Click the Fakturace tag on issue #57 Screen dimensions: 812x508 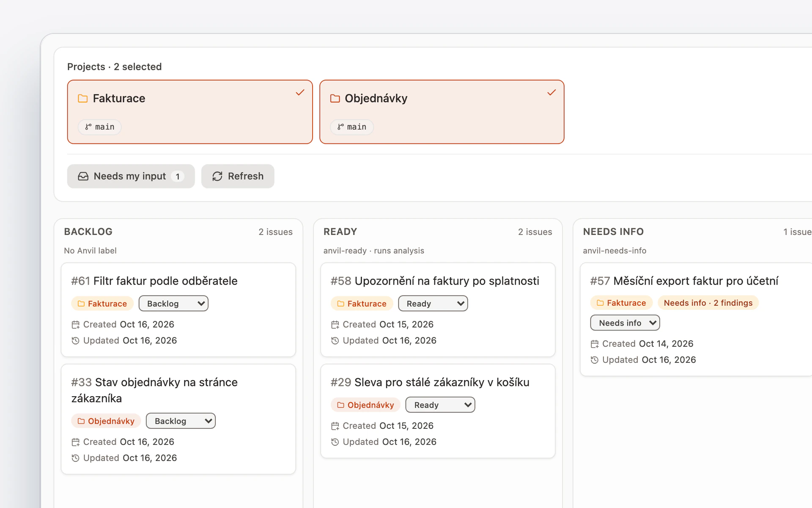click(622, 303)
